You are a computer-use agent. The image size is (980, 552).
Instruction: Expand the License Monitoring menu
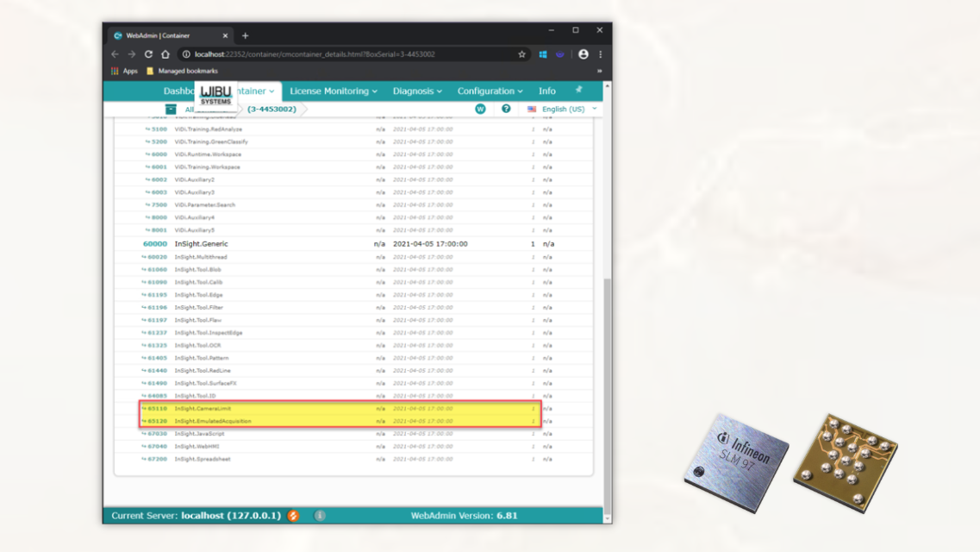tap(333, 91)
